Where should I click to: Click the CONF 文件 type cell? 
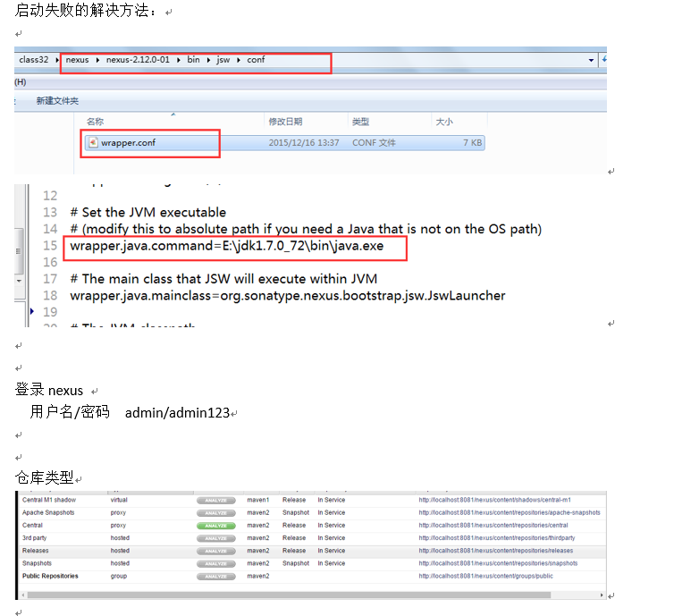pyautogui.click(x=374, y=143)
